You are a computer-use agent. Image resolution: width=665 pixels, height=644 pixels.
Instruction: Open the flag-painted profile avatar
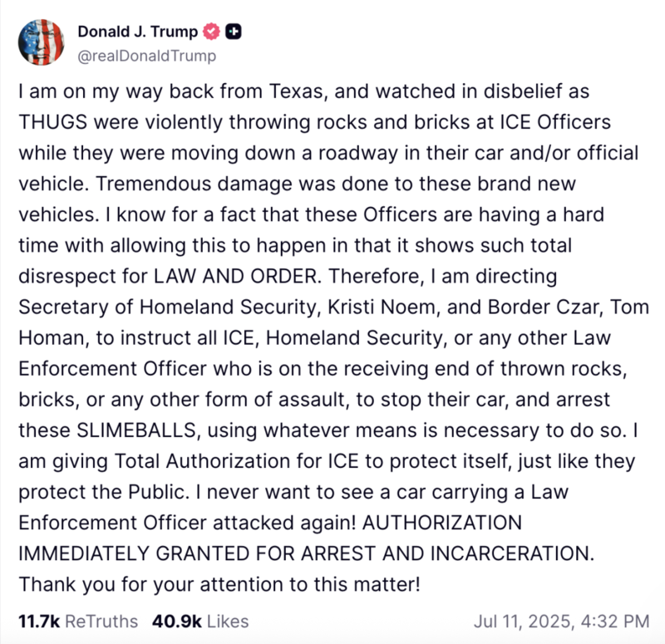point(41,42)
